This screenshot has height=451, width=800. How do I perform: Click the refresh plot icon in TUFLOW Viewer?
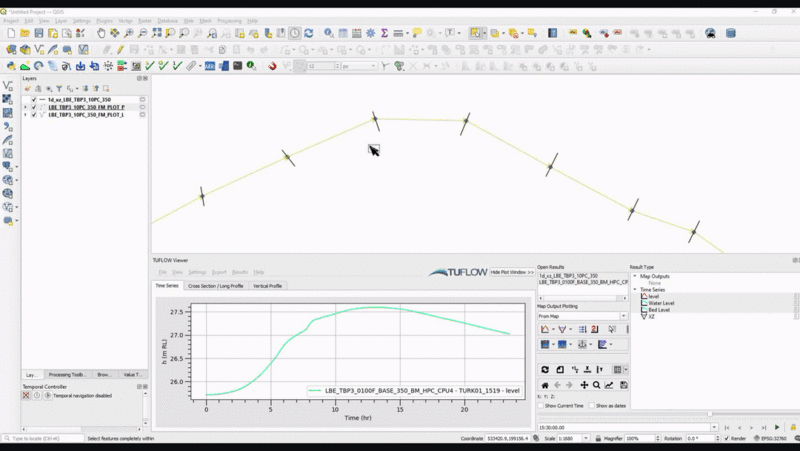pyautogui.click(x=545, y=370)
